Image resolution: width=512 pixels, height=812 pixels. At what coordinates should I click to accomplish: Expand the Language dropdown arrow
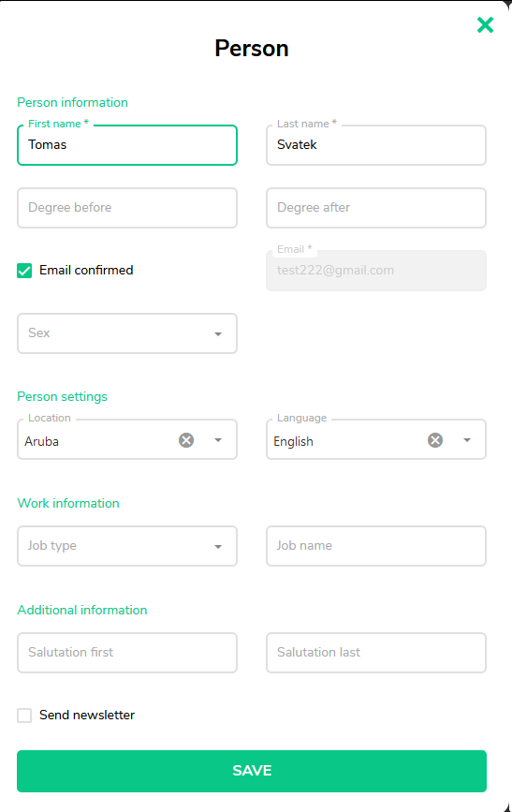[467, 440]
